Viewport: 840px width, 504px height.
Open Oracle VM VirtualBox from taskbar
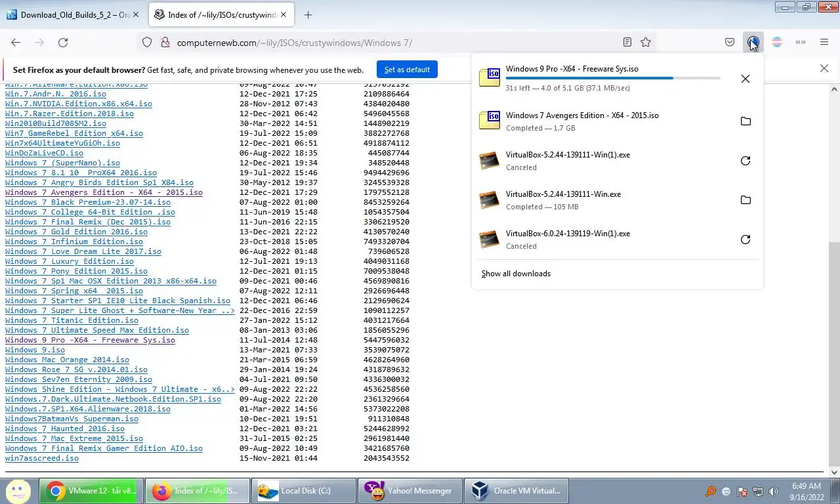point(516,491)
